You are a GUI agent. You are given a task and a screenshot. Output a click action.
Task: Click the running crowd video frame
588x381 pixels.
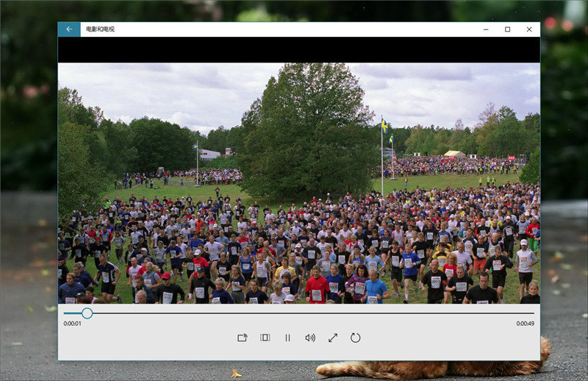pos(299,183)
